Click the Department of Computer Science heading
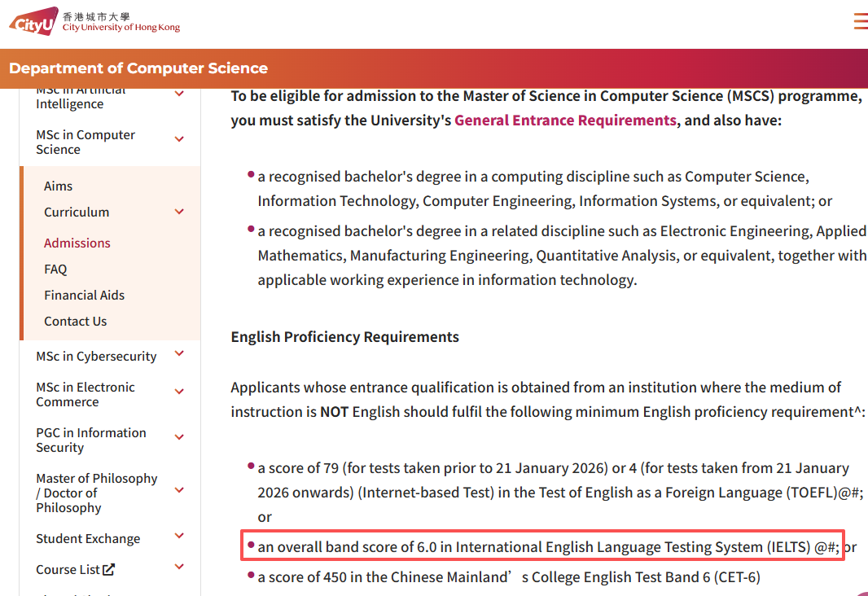868x596 pixels. 138,68
